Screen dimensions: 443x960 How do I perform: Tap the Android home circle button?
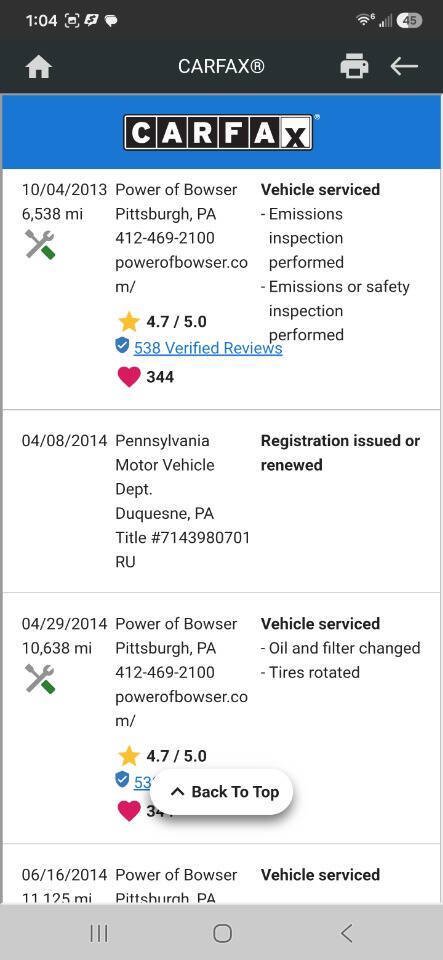coord(222,933)
